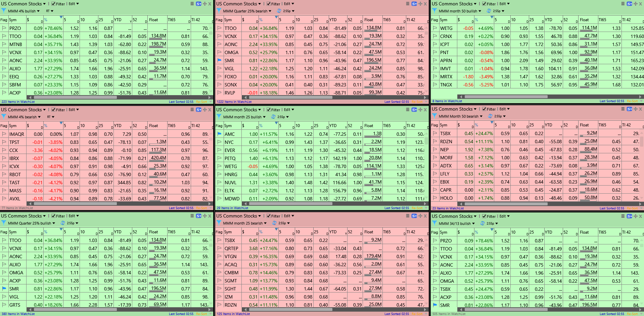Click Re-Sort in MMM Quarter 25% bearish panel
This screenshot has width=644, height=316.
(x=417, y=102)
